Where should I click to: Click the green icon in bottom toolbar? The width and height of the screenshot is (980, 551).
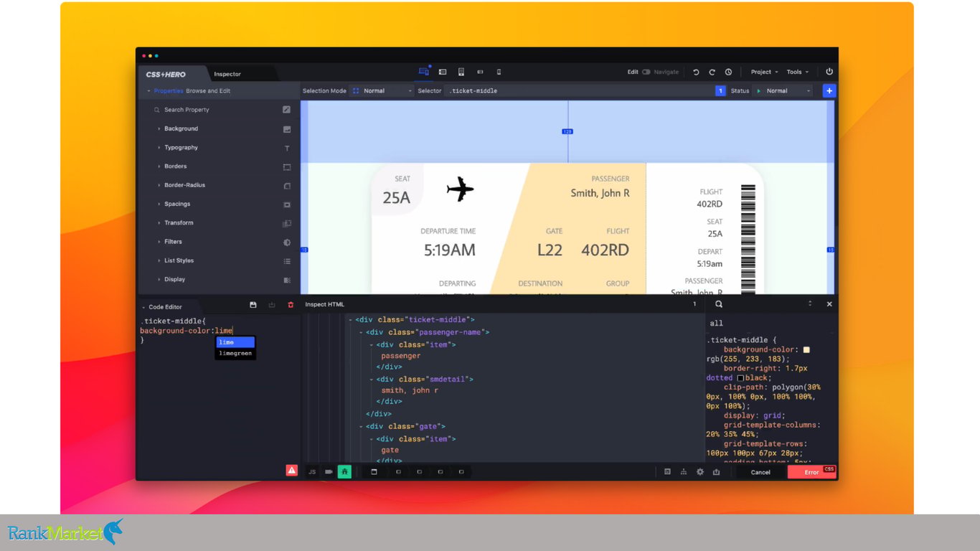click(x=344, y=471)
